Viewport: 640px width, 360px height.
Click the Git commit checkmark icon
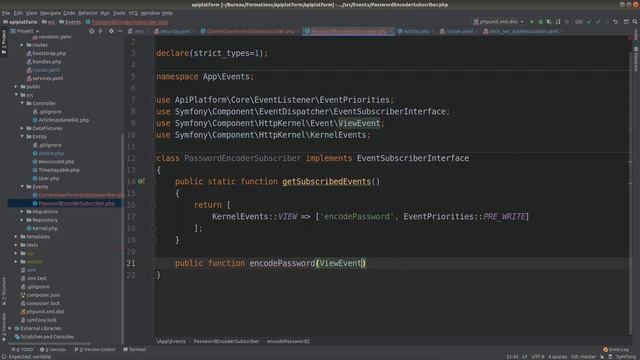point(598,22)
